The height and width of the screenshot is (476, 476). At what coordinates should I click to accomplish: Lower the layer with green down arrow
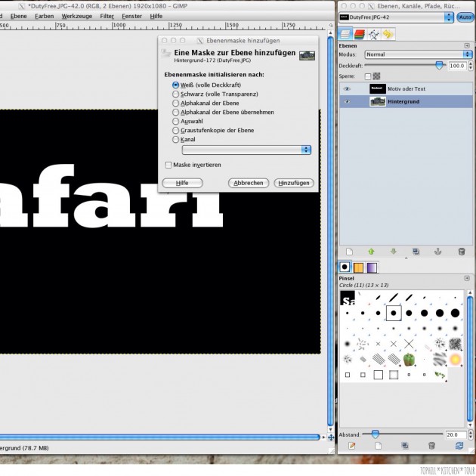(x=394, y=252)
